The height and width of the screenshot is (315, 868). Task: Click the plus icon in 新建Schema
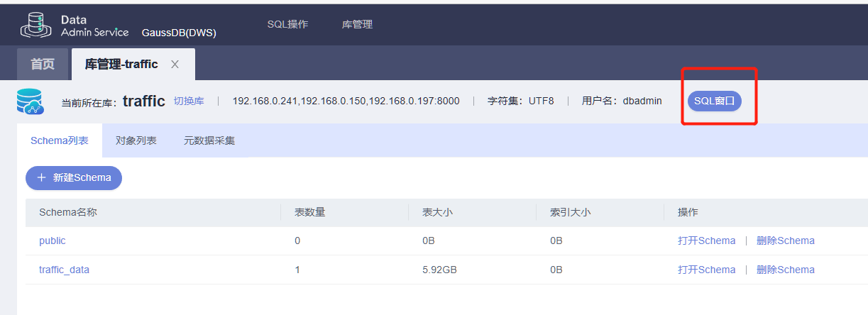(x=42, y=177)
